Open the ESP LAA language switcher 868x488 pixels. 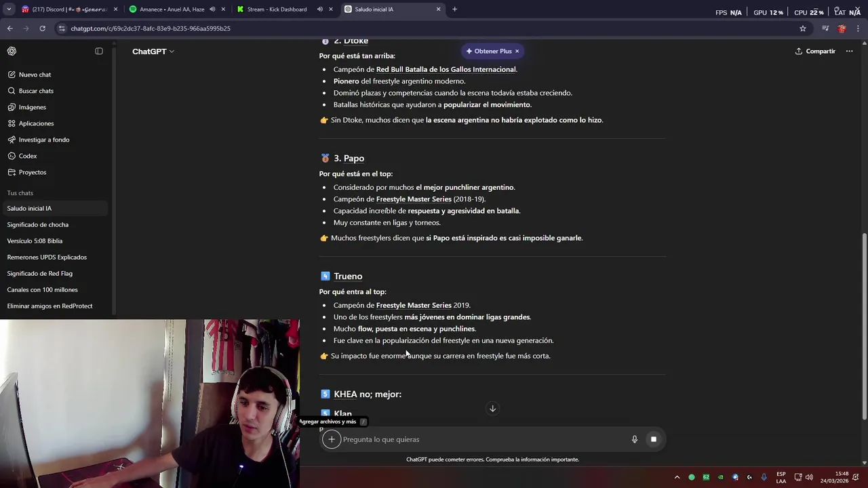point(781,477)
